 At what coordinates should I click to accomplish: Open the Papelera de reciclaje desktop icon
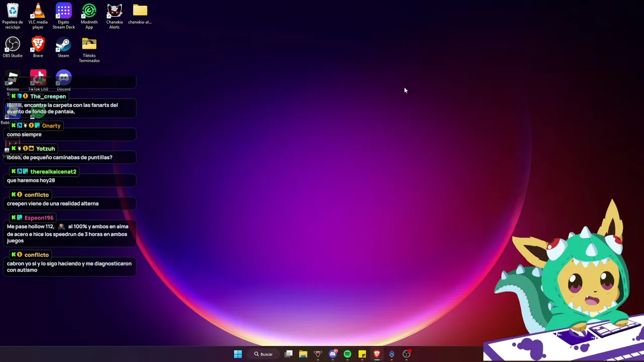pos(13,16)
